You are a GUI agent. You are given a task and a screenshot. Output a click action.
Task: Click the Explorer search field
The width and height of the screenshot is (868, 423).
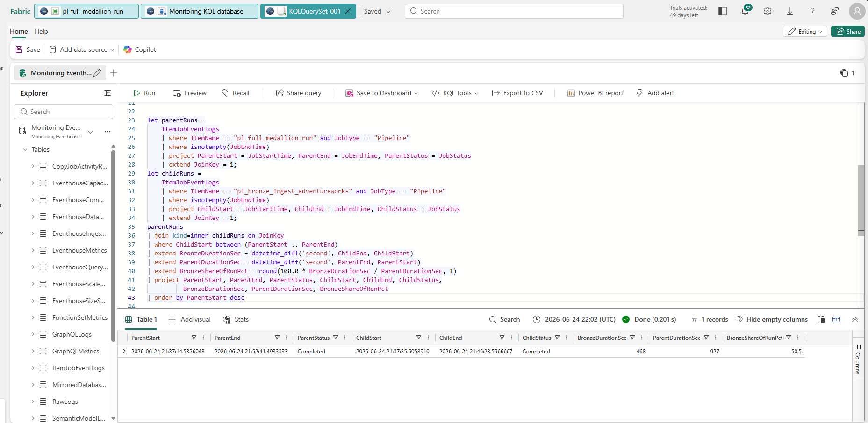tap(64, 112)
